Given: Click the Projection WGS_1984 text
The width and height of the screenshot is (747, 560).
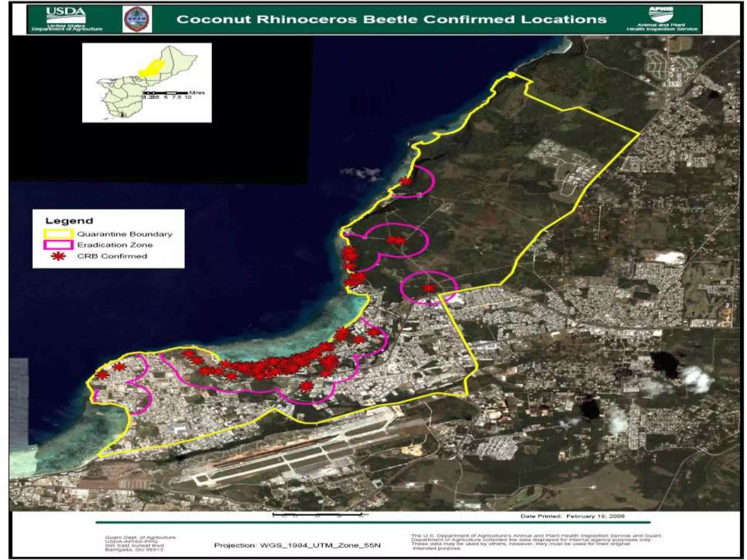Looking at the screenshot, I should [x=297, y=545].
